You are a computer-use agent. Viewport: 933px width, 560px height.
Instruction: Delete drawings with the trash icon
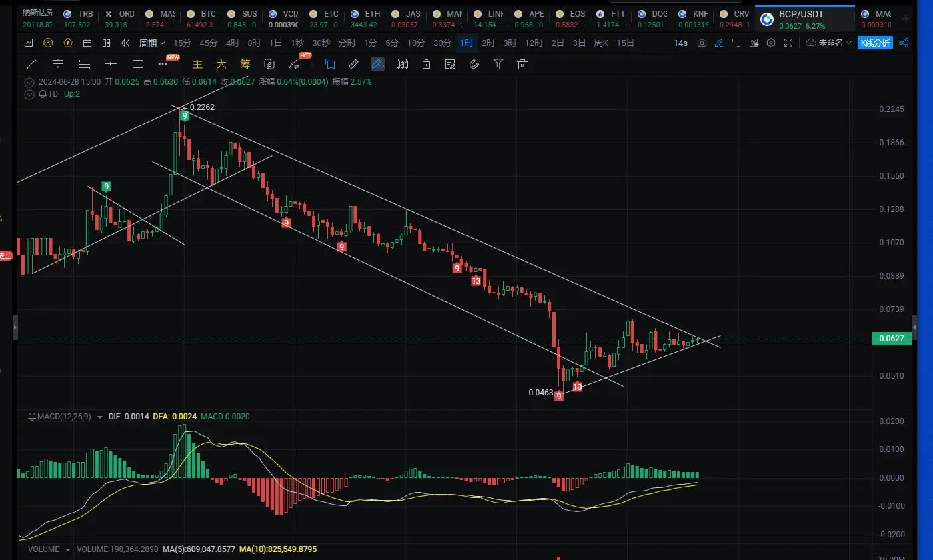[x=522, y=64]
